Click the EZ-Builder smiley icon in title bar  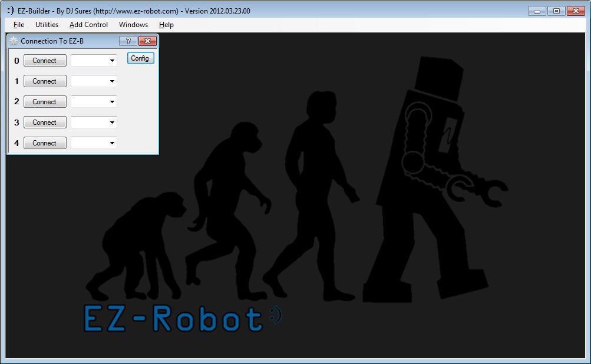9,11
